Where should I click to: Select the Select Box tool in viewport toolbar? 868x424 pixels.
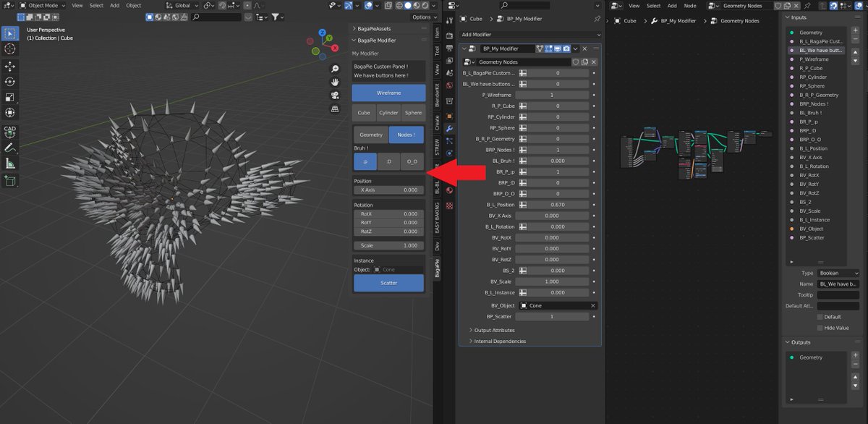[10, 33]
